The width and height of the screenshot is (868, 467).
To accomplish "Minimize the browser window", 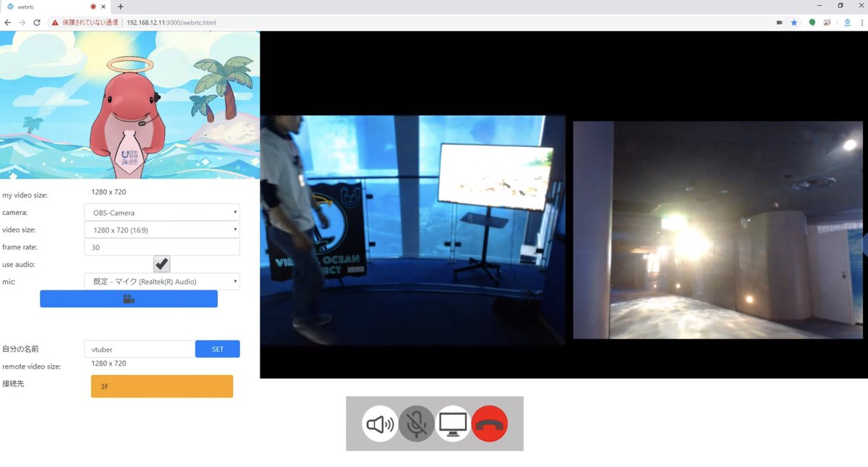I will pos(819,6).
